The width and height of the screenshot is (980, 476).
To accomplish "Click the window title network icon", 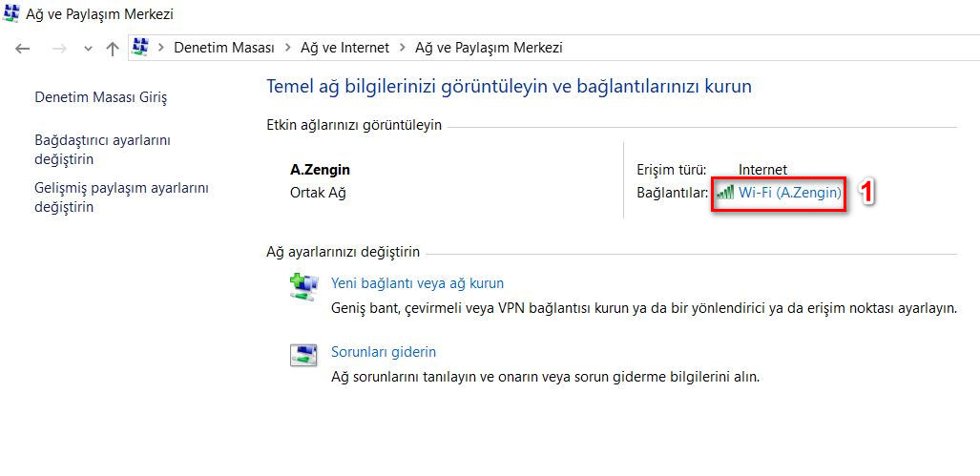I will click(x=11, y=12).
